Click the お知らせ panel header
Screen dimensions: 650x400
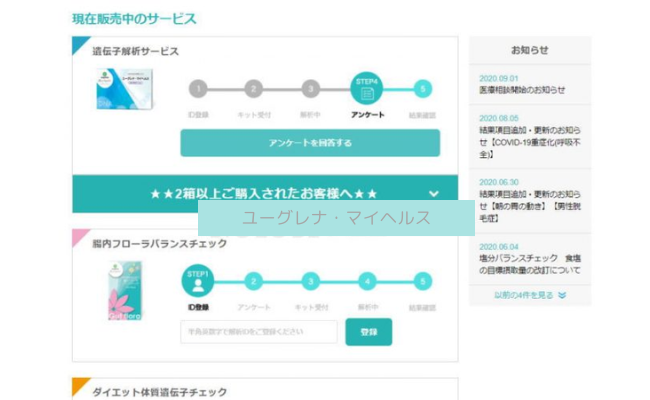click(x=530, y=50)
